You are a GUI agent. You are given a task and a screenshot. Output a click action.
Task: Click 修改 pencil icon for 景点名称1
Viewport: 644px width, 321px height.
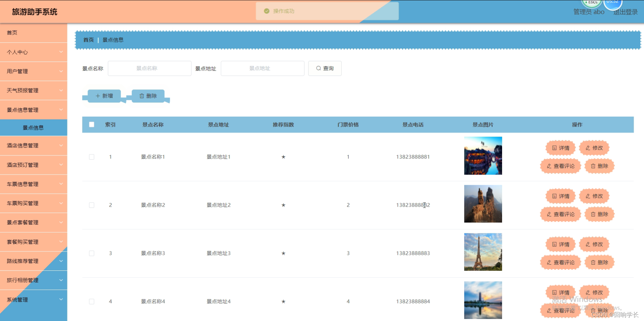click(x=588, y=148)
